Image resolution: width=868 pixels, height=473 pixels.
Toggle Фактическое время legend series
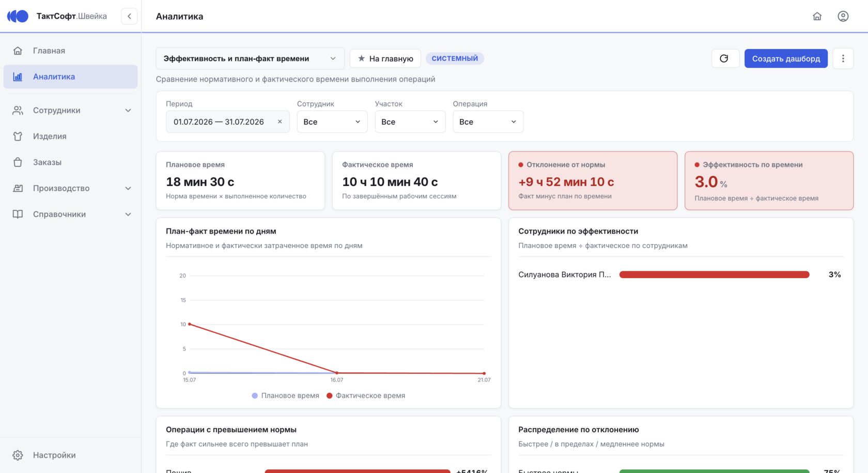pyautogui.click(x=366, y=395)
